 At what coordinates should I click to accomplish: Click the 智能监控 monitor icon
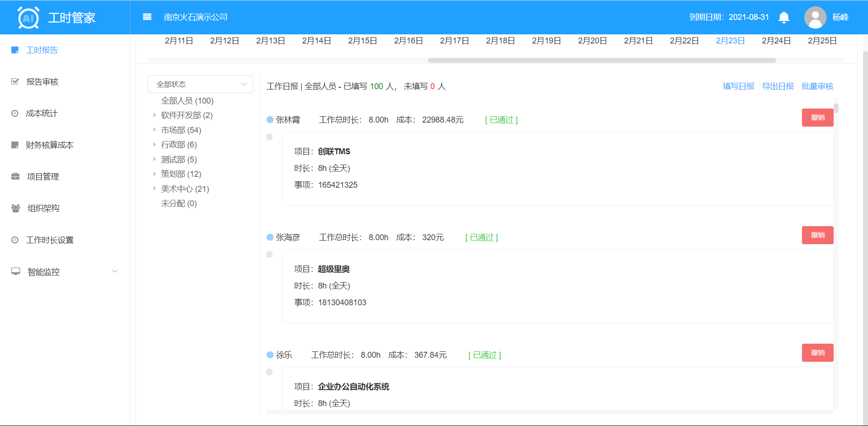(15, 271)
